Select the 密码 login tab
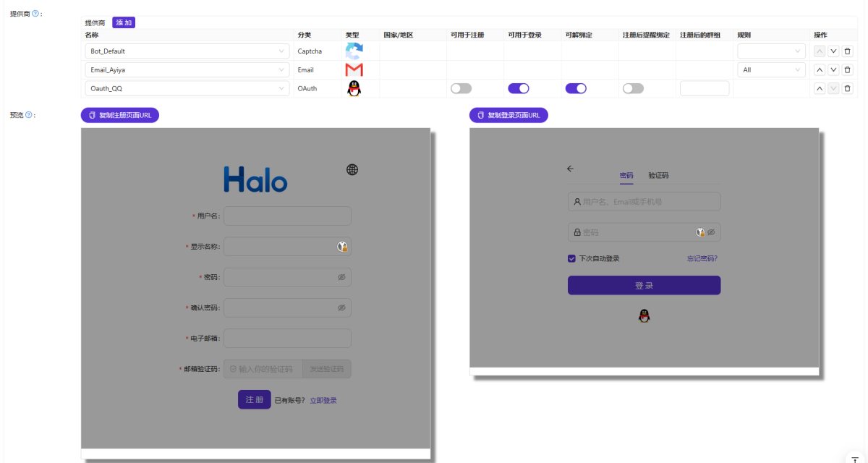The image size is (868, 463). [x=626, y=176]
